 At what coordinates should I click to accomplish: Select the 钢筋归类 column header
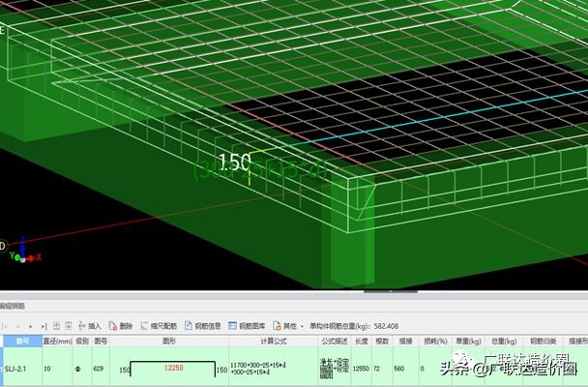(543, 342)
